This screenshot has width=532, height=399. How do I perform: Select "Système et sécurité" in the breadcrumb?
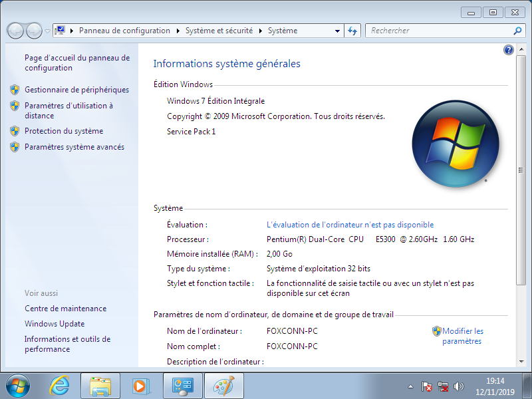(219, 31)
